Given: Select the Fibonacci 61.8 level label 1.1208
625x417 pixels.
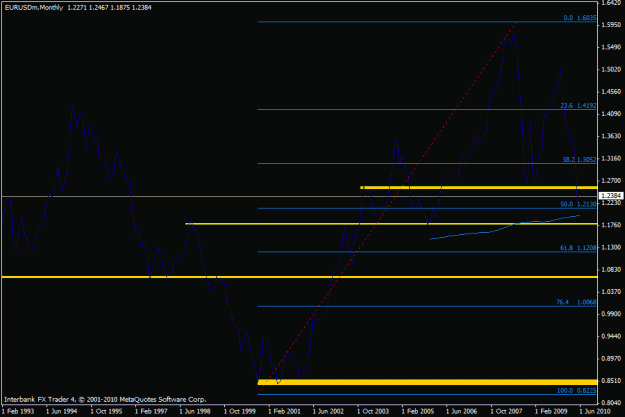Looking at the screenshot, I should pyautogui.click(x=578, y=248).
